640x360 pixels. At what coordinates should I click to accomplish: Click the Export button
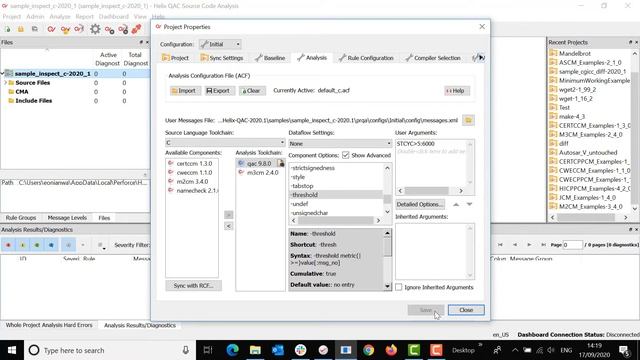pyautogui.click(x=220, y=91)
